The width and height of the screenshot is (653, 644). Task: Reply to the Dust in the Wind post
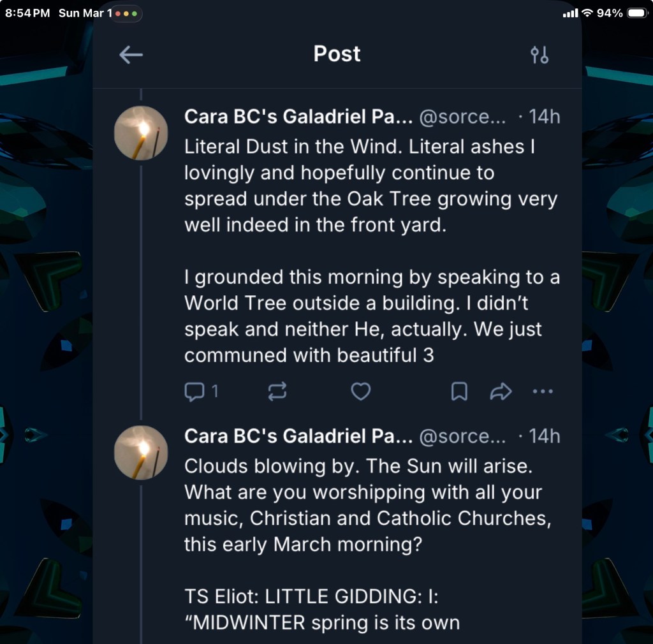(x=193, y=392)
